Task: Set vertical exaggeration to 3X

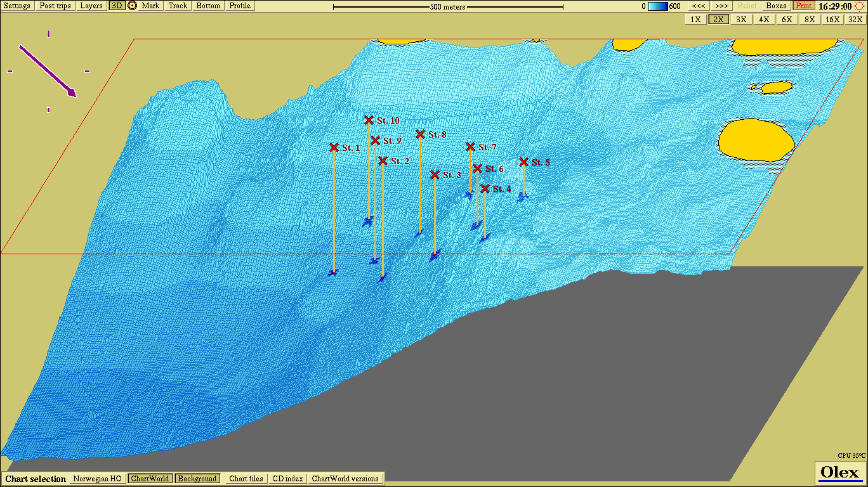Action: tap(741, 19)
